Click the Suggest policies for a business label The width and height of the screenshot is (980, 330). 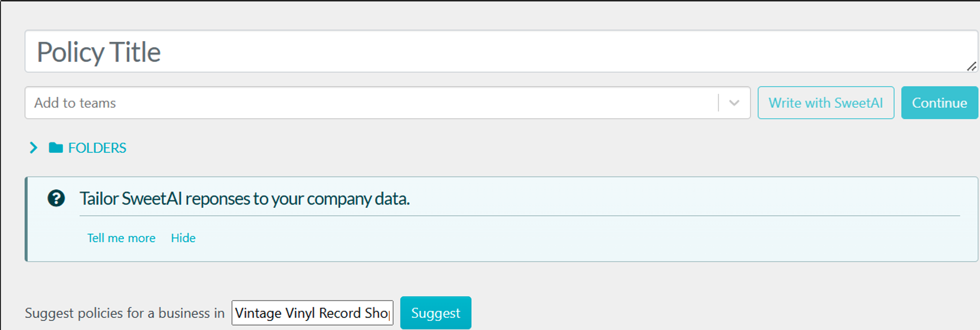[124, 313]
